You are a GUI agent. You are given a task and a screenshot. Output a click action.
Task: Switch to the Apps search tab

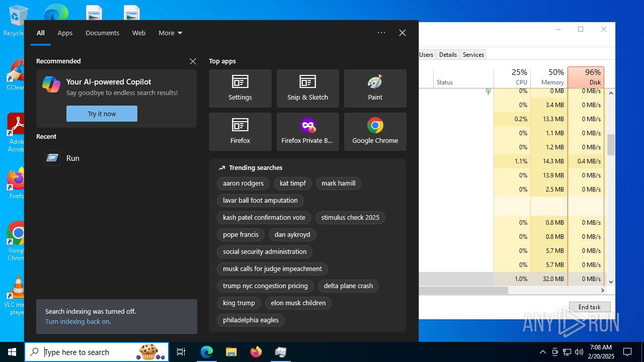pyautogui.click(x=65, y=33)
